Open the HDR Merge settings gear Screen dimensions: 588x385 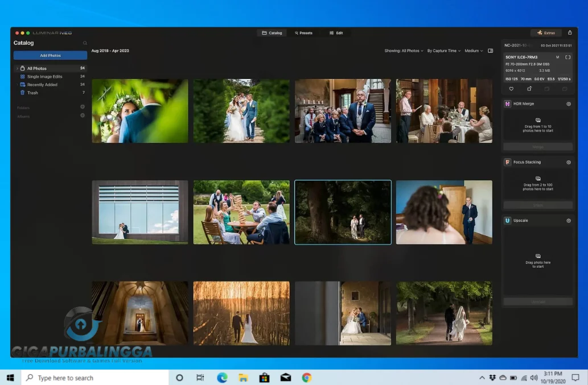[568, 104]
